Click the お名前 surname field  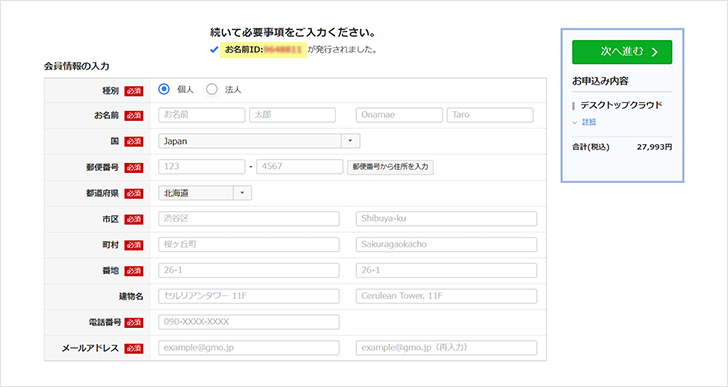[202, 115]
